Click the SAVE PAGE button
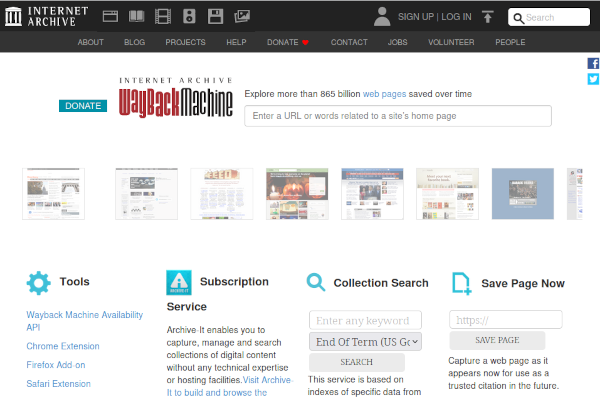600x397 pixels. click(497, 340)
